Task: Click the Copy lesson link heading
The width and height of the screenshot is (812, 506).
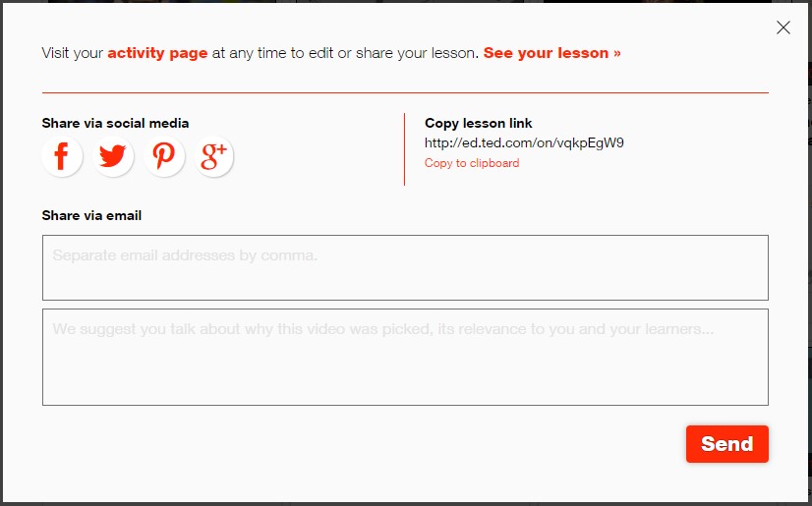Action: tap(478, 123)
